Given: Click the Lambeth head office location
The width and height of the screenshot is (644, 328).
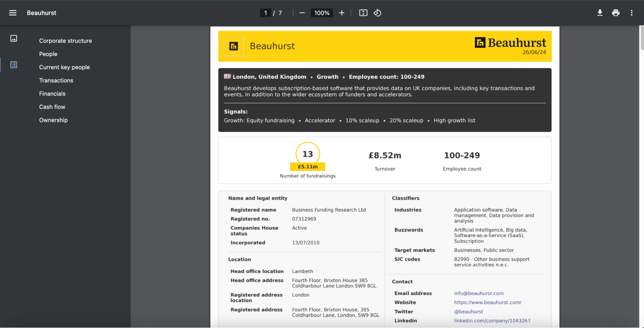Looking at the screenshot, I should click(303, 271).
